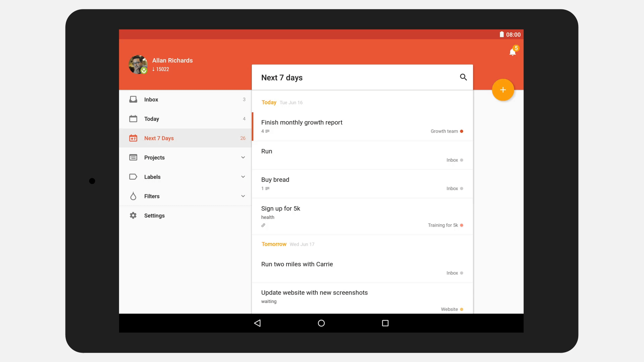
Task: Select the Inbox sidebar icon
Action: click(x=133, y=99)
